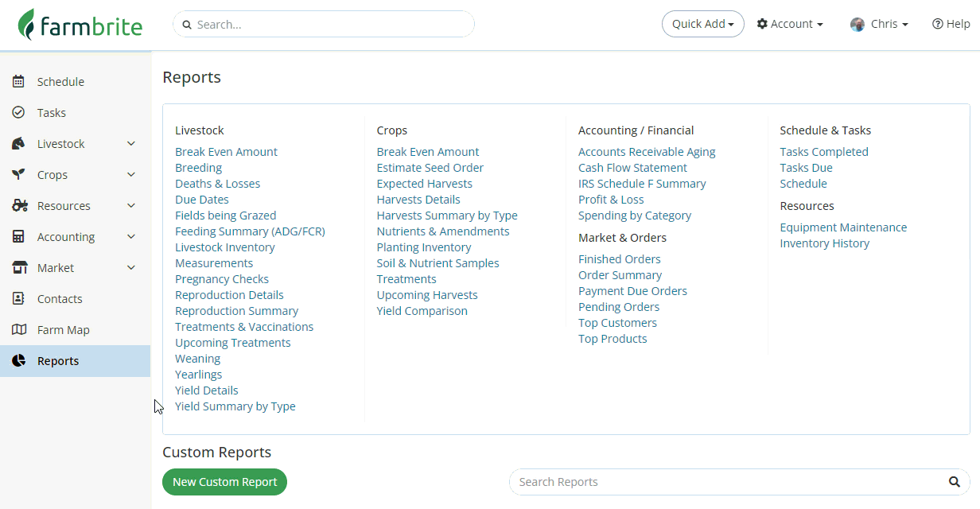Click the Livestock horse icon
This screenshot has width=980, height=509.
click(x=19, y=143)
